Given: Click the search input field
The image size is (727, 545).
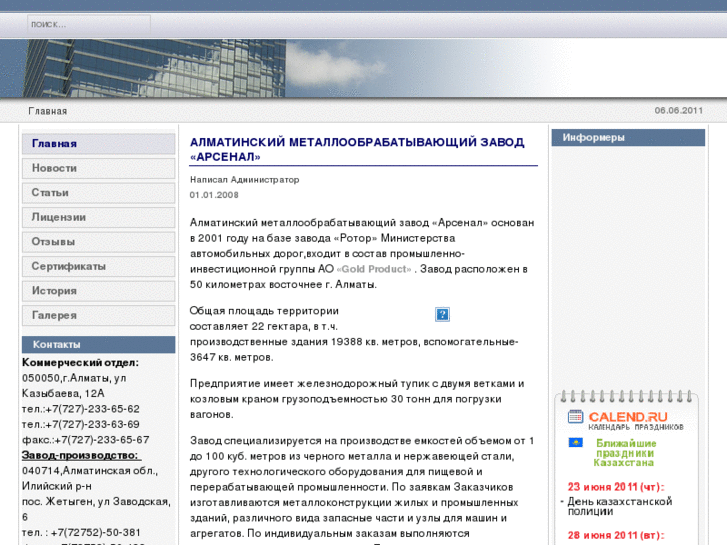Looking at the screenshot, I should click(x=88, y=24).
